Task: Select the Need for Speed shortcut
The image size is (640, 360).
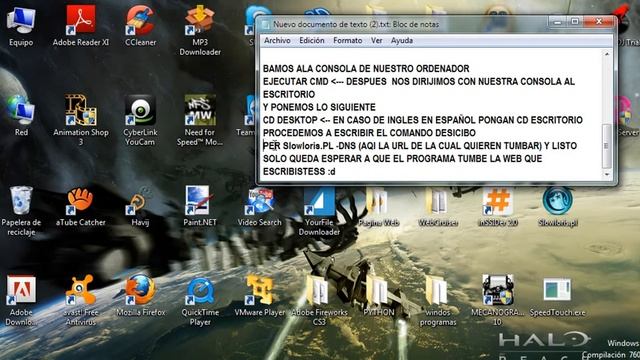Action: (x=200, y=120)
